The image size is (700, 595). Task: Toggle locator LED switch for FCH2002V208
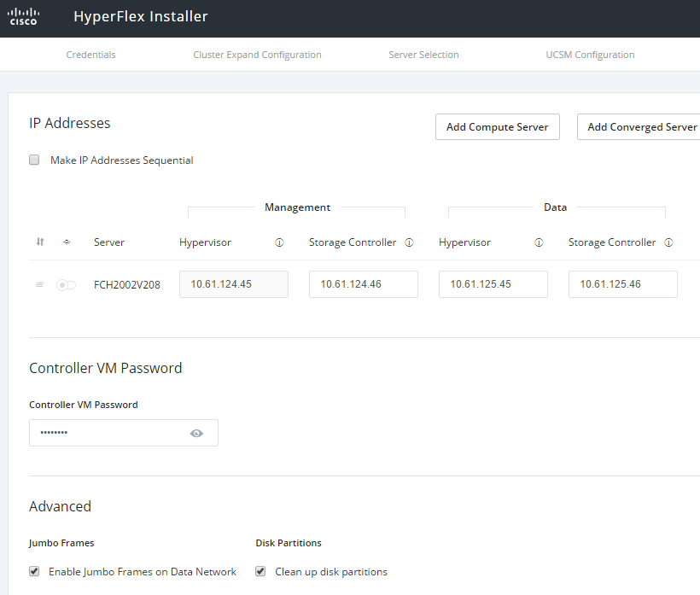[x=66, y=285]
